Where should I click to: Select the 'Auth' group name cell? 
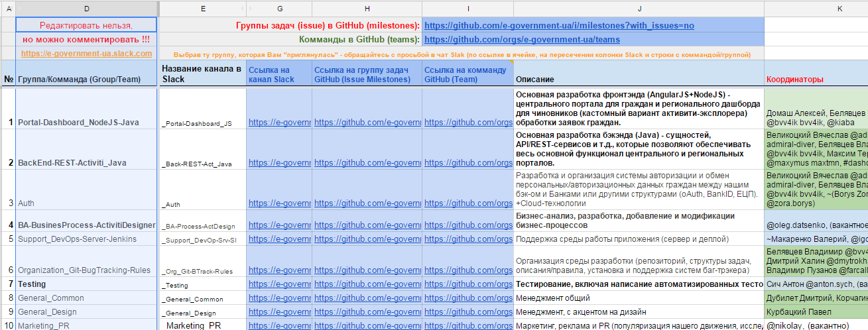86,190
